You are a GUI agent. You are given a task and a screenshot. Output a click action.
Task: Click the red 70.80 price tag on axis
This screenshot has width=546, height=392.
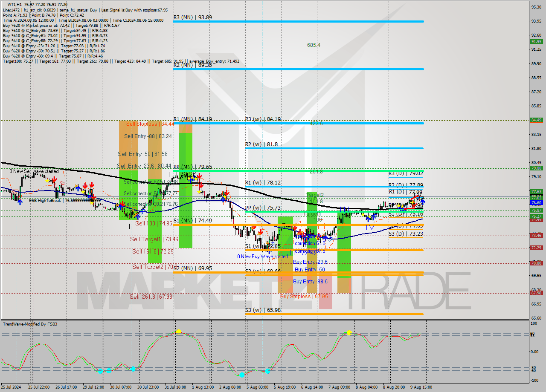click(536, 263)
